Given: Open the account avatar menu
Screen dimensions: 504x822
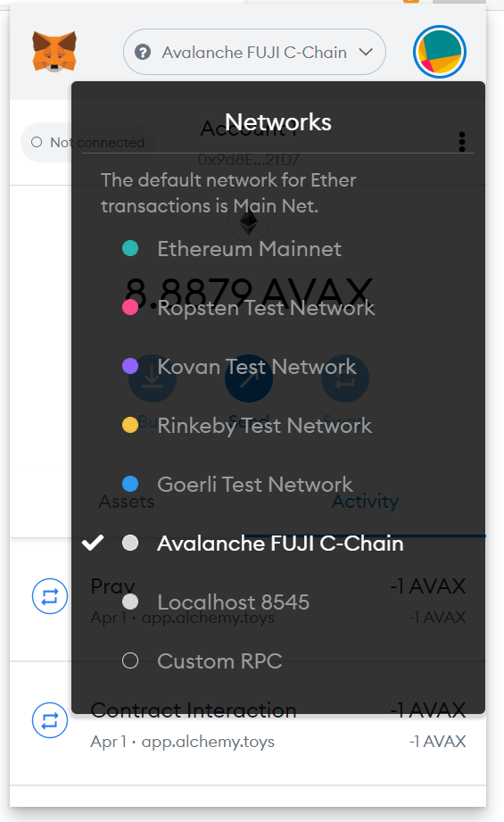Looking at the screenshot, I should click(x=440, y=52).
